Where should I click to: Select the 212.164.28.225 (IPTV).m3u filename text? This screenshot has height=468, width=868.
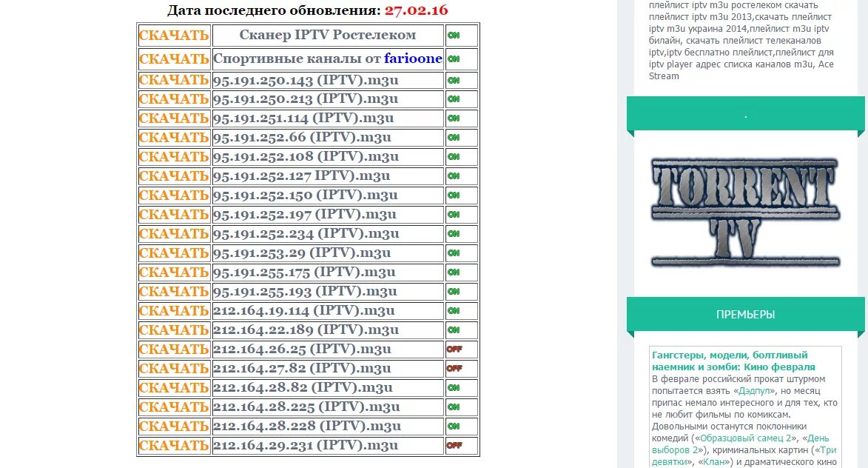pyautogui.click(x=306, y=407)
